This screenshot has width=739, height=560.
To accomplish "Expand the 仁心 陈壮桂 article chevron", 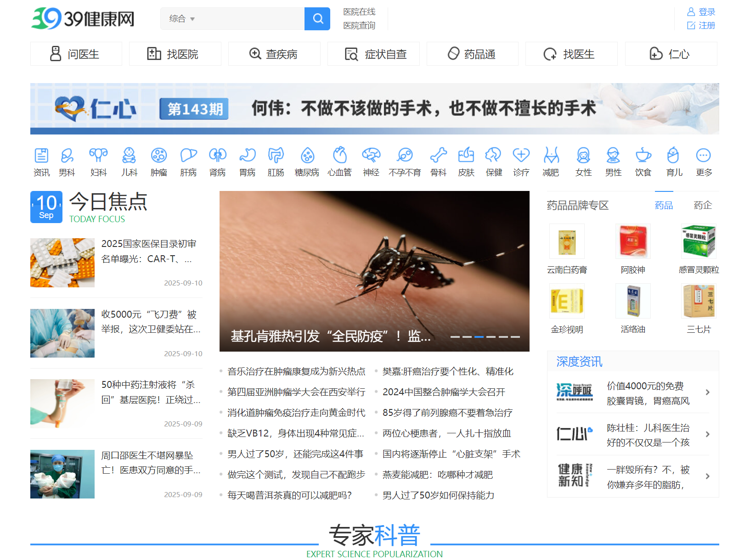I will (x=707, y=434).
